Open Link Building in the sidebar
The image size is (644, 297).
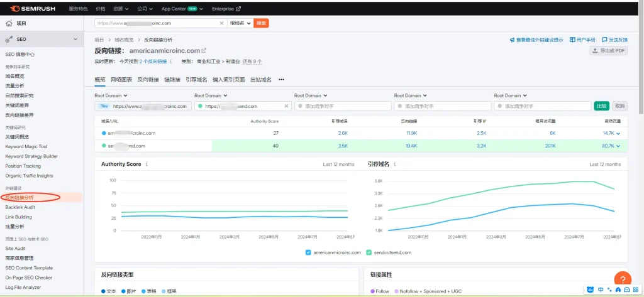(18, 217)
